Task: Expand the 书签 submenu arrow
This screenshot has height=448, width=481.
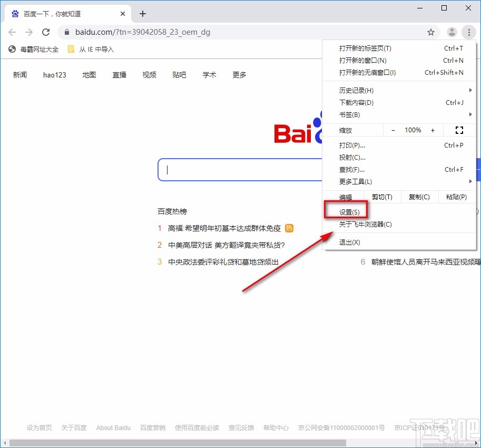Action: 472,114
